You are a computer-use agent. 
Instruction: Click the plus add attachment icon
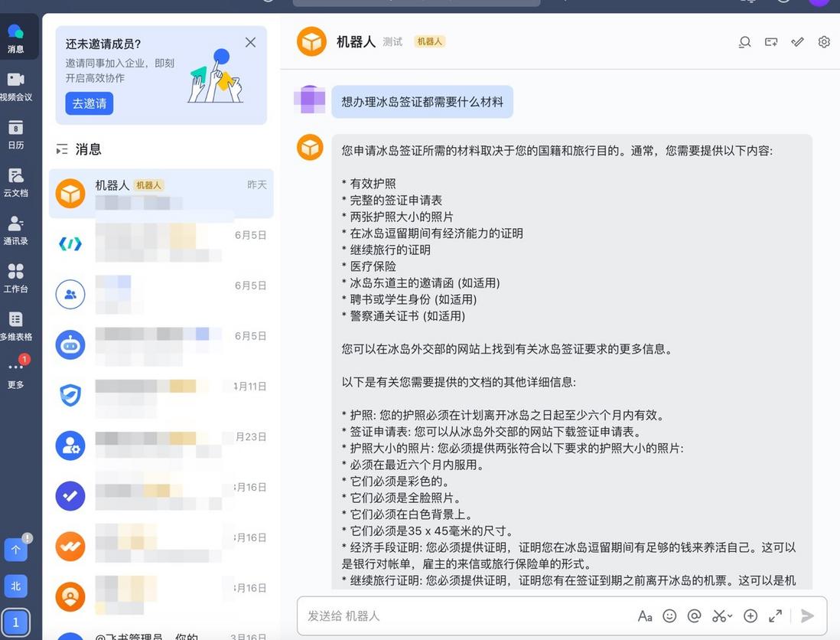(x=750, y=616)
